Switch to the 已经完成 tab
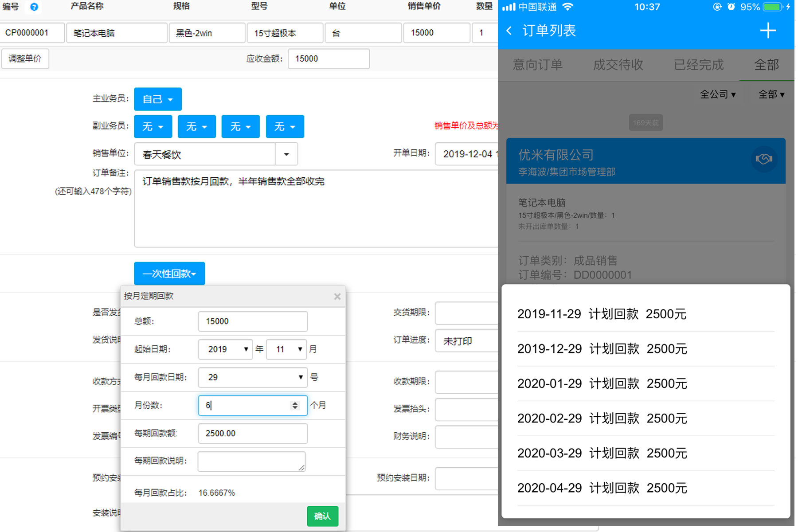Viewport: 798px width, 532px height. [699, 65]
